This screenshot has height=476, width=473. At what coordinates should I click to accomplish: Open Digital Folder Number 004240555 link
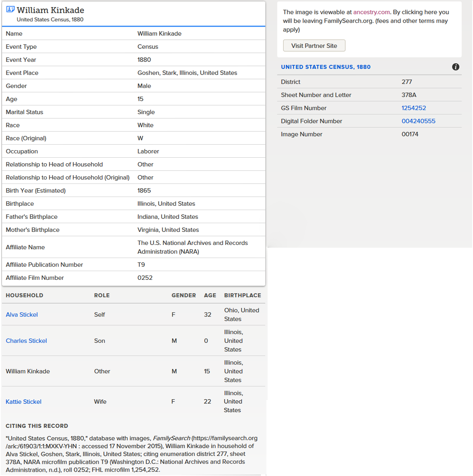click(x=418, y=121)
